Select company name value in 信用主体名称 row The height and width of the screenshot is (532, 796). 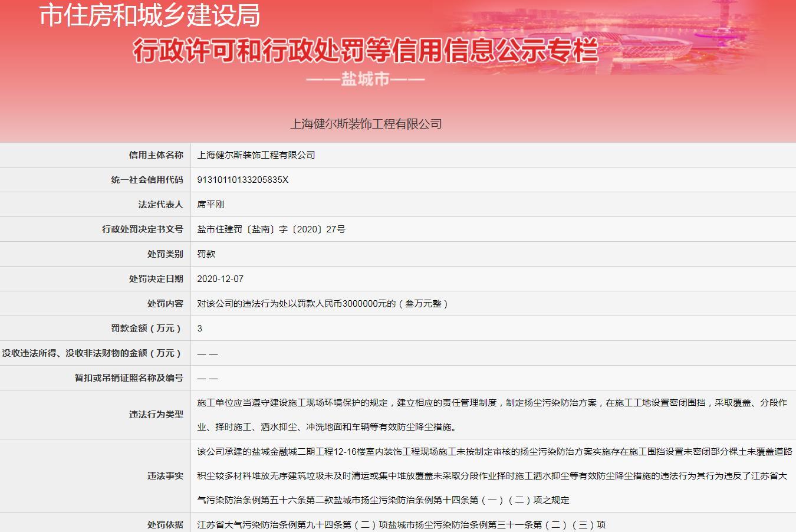[256, 155]
